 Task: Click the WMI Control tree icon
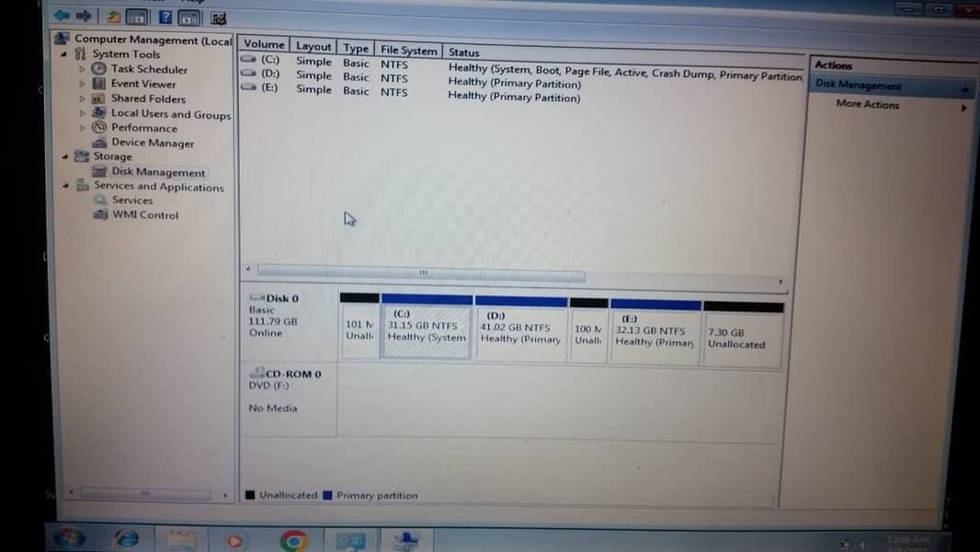100,215
